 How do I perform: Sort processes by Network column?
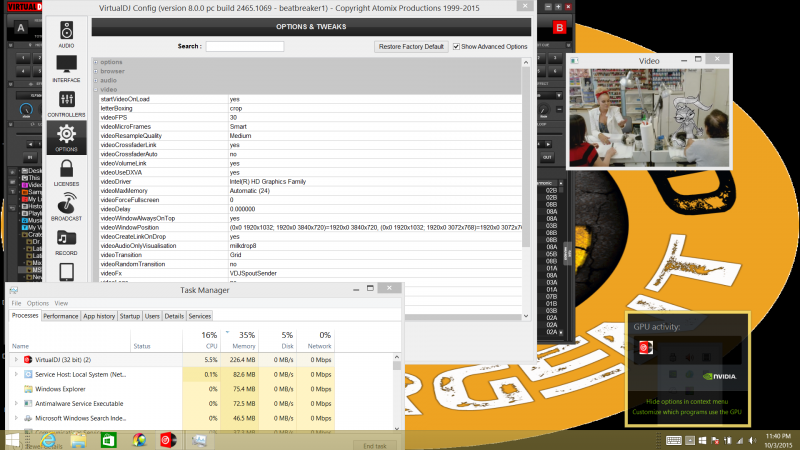click(x=315, y=340)
